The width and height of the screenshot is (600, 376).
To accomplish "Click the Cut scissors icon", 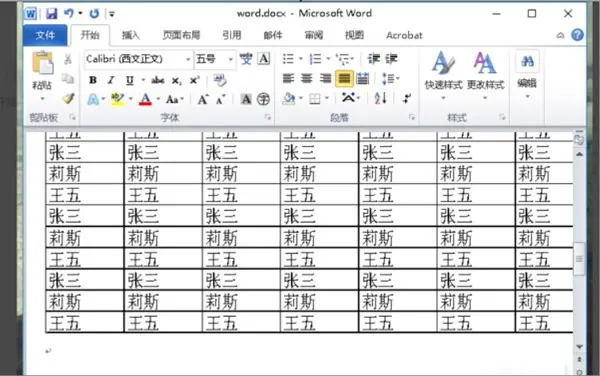I will click(68, 59).
